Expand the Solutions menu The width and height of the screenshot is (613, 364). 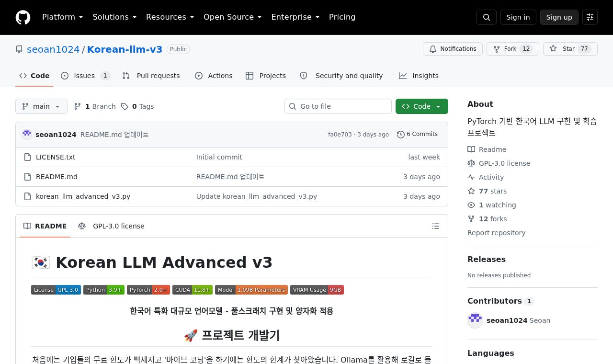tap(114, 17)
